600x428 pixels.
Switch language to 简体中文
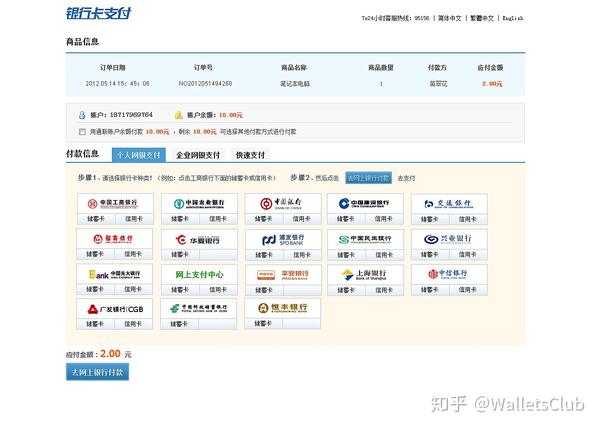click(x=450, y=18)
